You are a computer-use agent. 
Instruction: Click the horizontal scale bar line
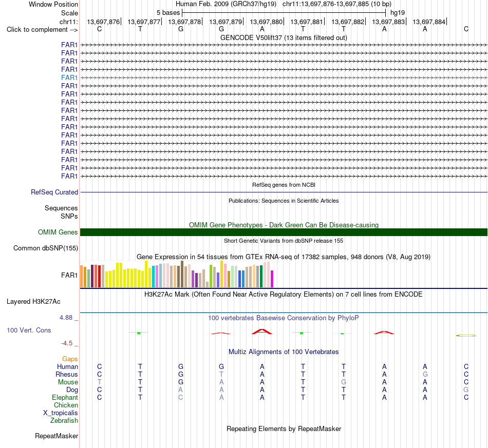tap(284, 13)
